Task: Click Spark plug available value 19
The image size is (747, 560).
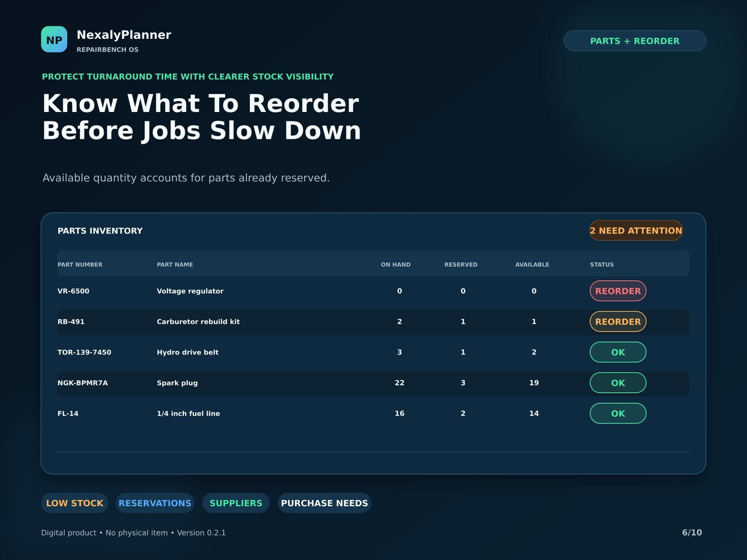Action: pos(534,383)
